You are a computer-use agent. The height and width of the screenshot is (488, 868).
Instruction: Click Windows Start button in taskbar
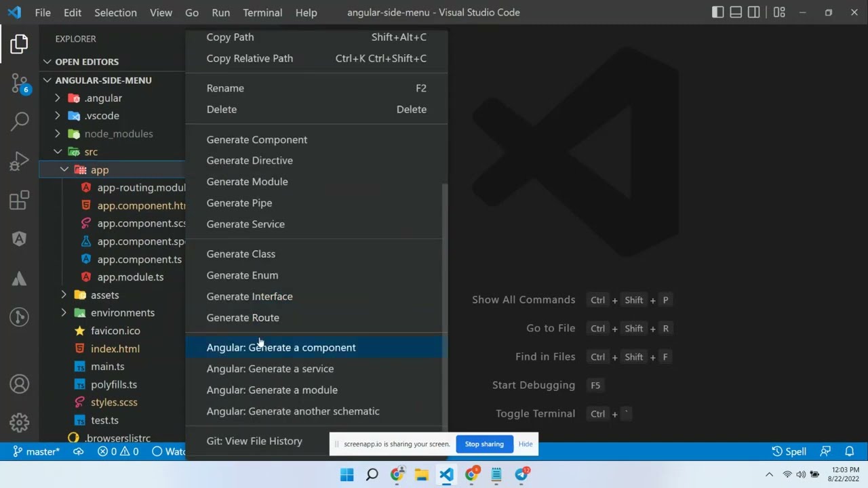[x=347, y=474]
